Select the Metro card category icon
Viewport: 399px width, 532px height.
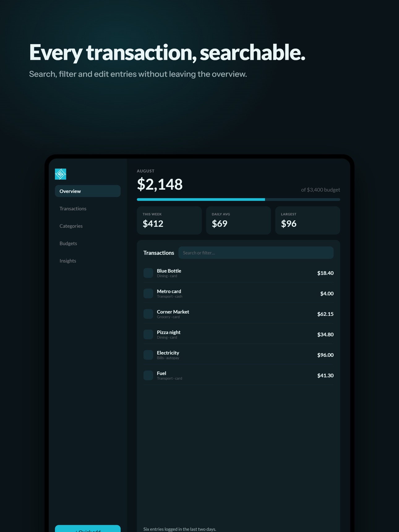[x=148, y=293]
